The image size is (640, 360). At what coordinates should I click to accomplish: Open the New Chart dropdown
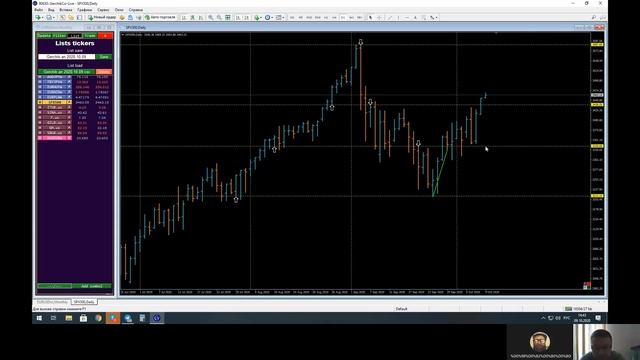pos(39,18)
